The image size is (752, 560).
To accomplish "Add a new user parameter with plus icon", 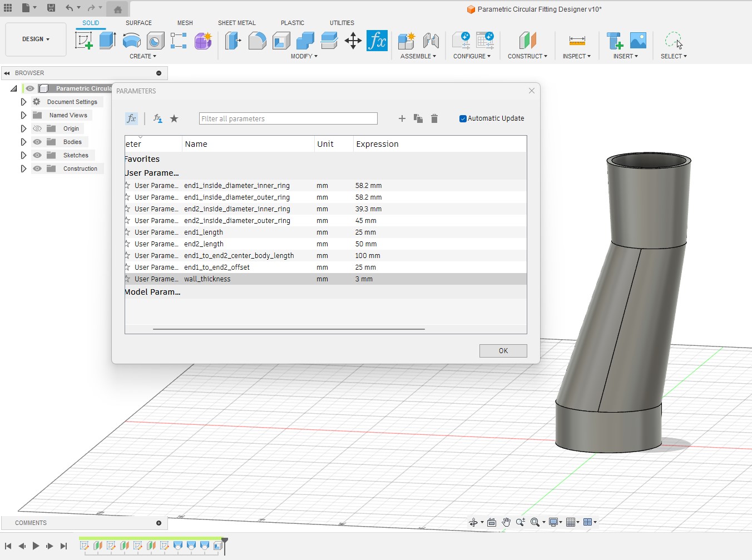I will point(402,118).
